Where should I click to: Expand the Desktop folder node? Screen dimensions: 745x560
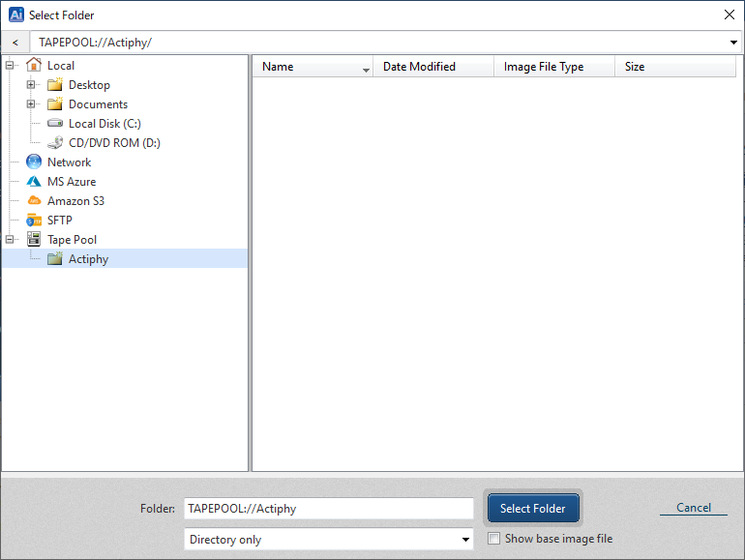31,85
